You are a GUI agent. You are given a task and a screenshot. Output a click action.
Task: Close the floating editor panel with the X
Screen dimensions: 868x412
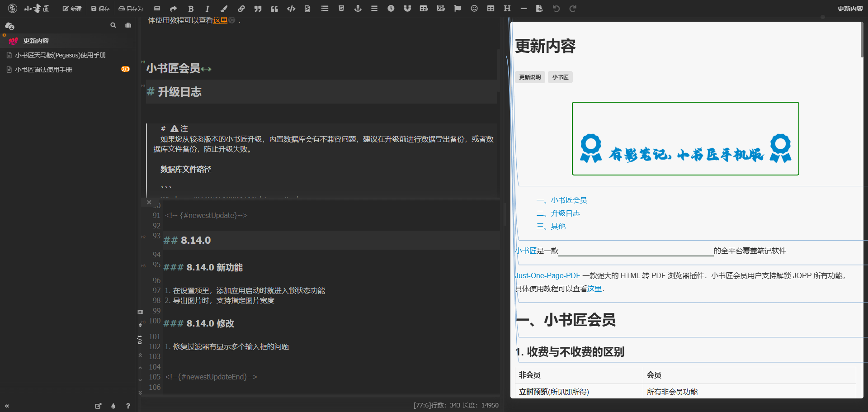coord(149,202)
